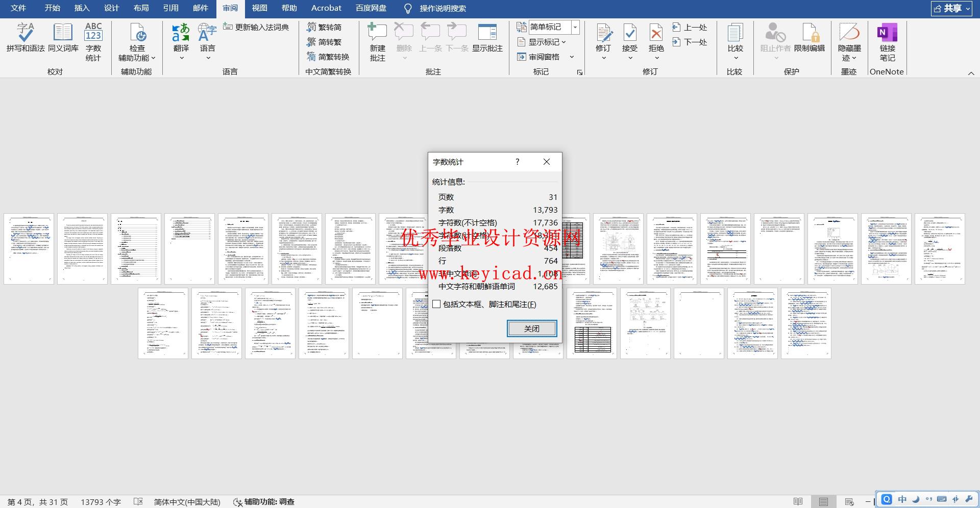Click page indicator 第 4 页, 共 31 页
This screenshot has width=980, height=508.
pos(38,502)
